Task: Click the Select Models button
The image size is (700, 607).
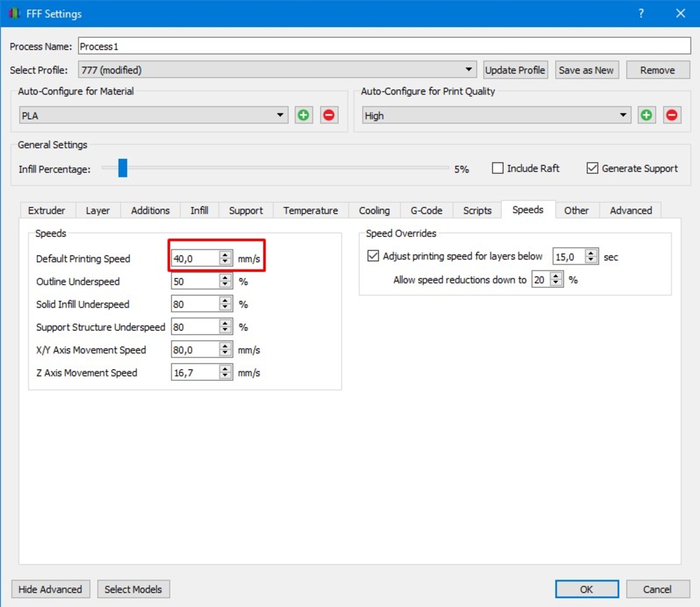Action: [133, 589]
